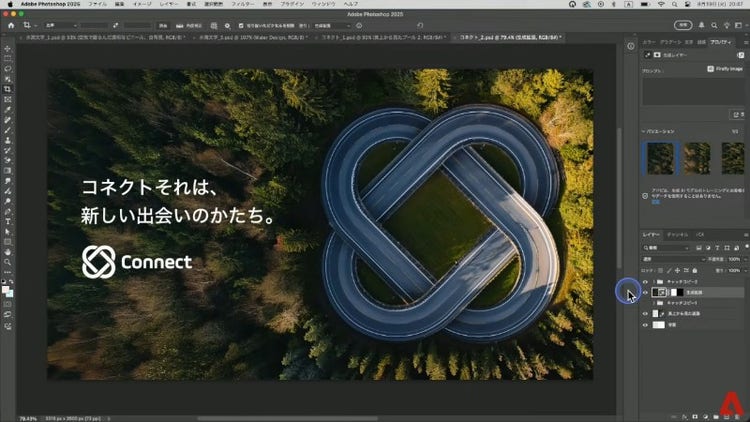Screen dimensions: 750x422
Task: Hide the top キャッチコピー group layer
Action: point(644,282)
